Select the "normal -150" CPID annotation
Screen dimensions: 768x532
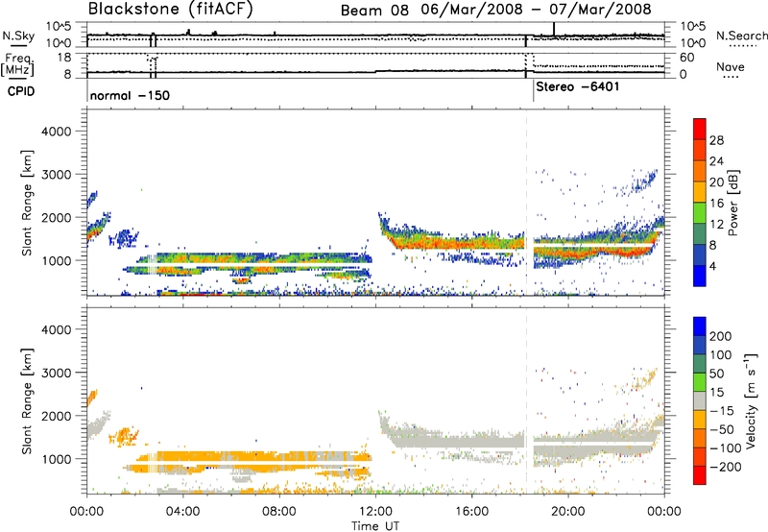click(130, 95)
